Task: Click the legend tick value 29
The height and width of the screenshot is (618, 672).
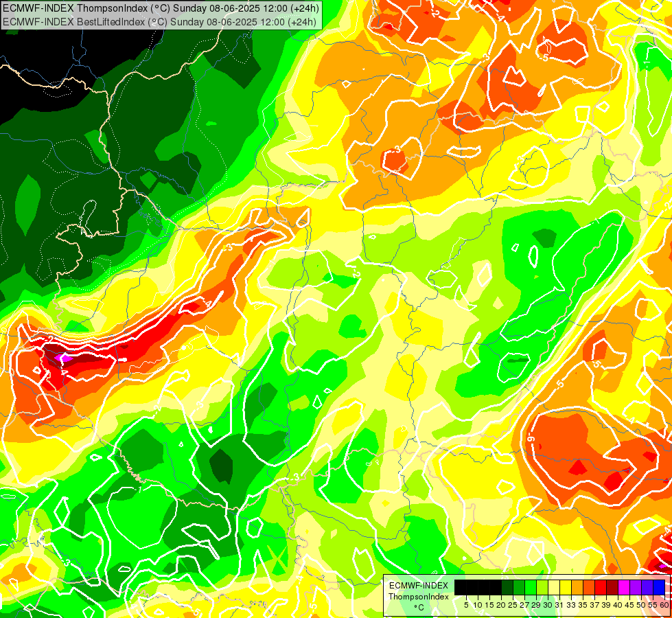Action: pos(536,605)
